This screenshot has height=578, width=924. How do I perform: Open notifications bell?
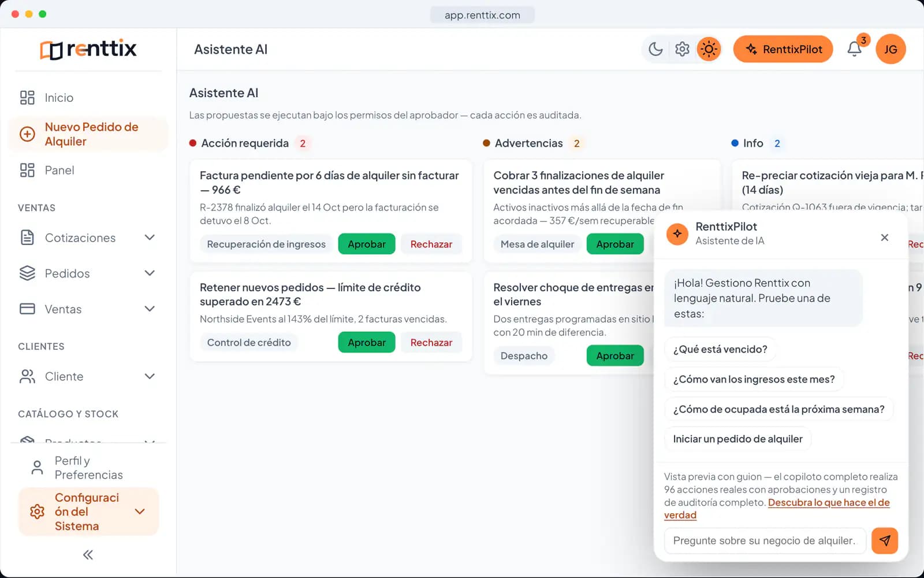(855, 49)
